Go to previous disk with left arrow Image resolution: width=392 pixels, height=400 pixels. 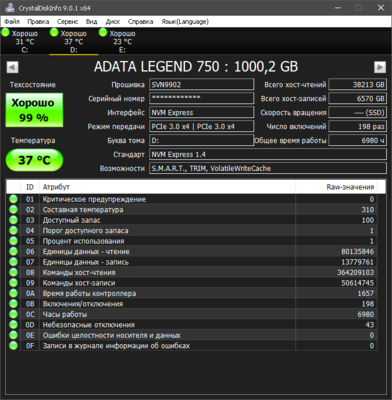point(12,67)
